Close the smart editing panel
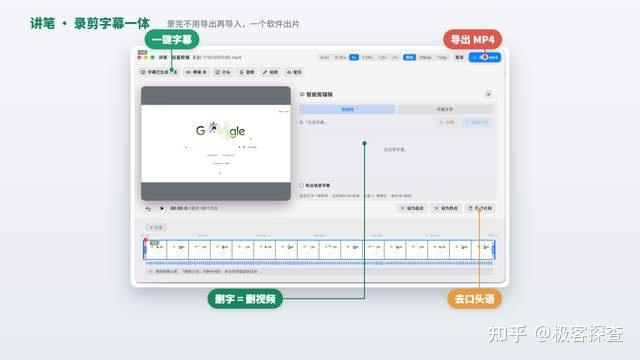The width and height of the screenshot is (640, 360). 489,94
